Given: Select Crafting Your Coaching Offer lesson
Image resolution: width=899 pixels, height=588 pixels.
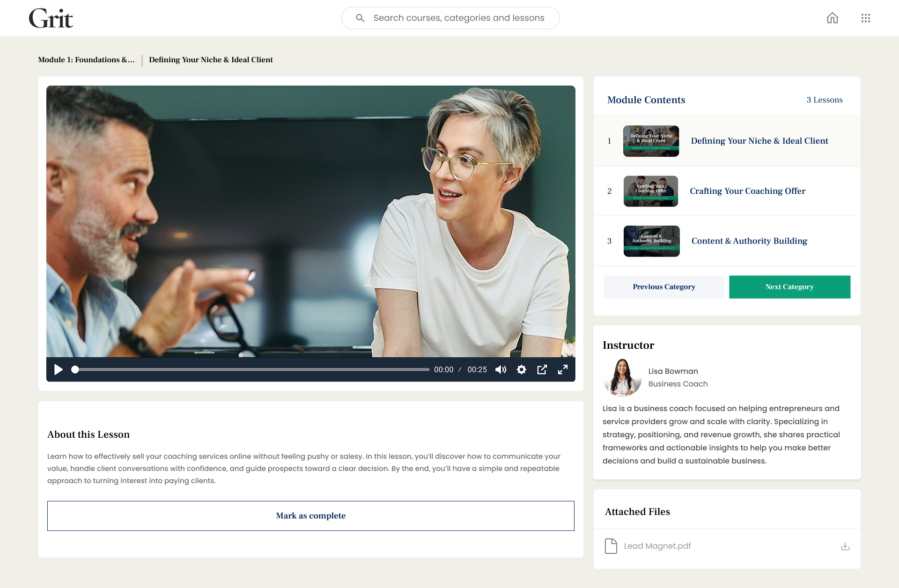Looking at the screenshot, I should tap(747, 191).
